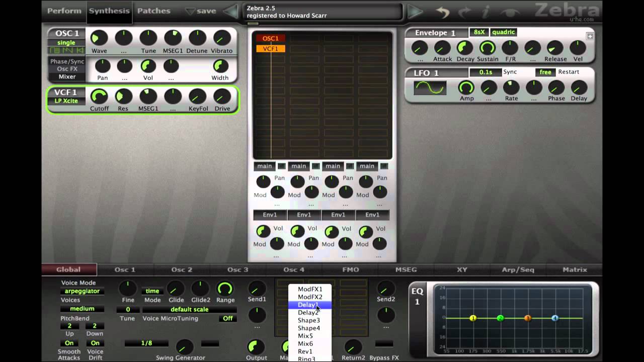This screenshot has height=362, width=644.
Task: Click the OSC 1 Width knob
Action: (x=220, y=66)
